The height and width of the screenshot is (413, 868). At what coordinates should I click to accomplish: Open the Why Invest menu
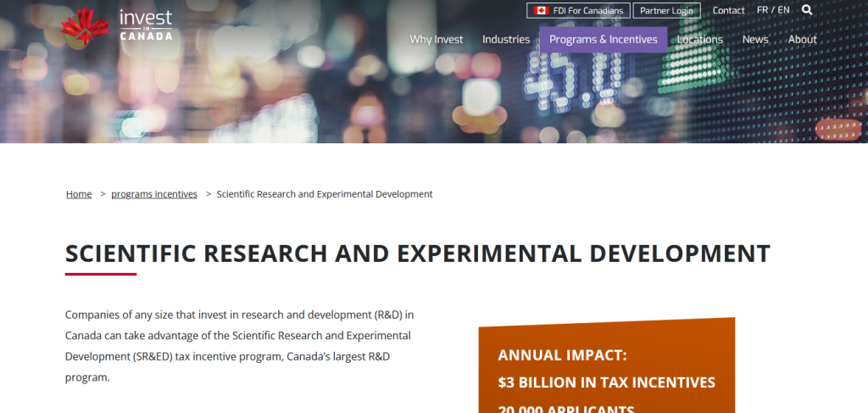point(437,39)
